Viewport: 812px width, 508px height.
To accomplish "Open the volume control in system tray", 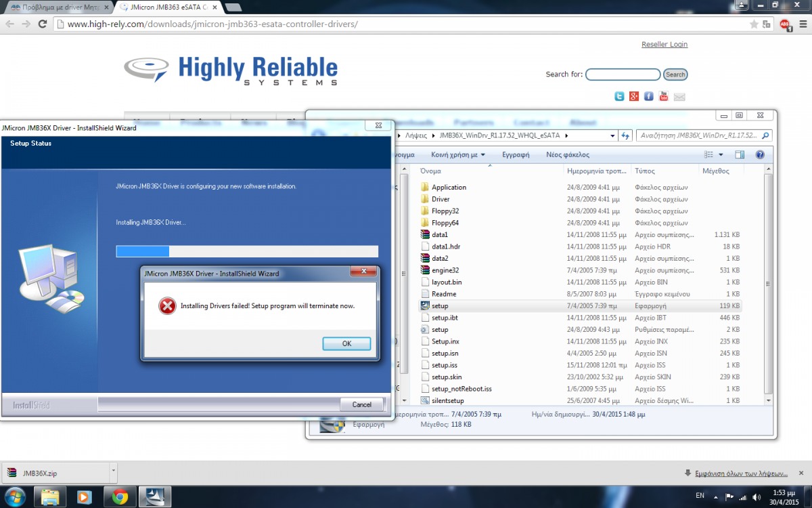I will 755,497.
